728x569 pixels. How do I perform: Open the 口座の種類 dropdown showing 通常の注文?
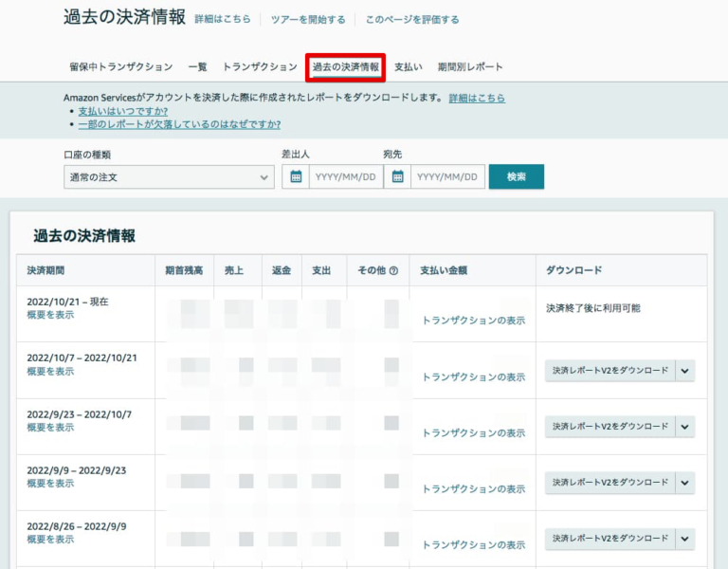[x=169, y=177]
